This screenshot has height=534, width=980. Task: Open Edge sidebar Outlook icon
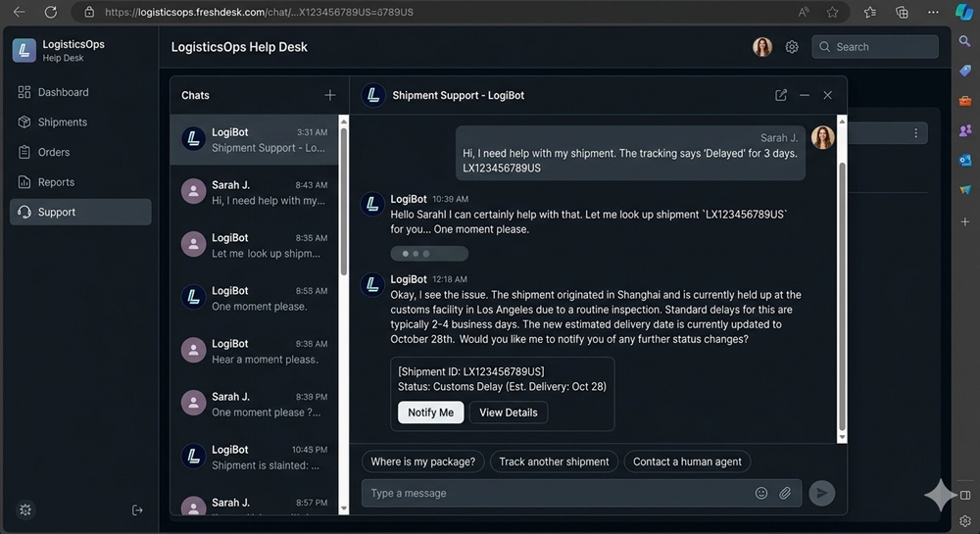click(965, 161)
